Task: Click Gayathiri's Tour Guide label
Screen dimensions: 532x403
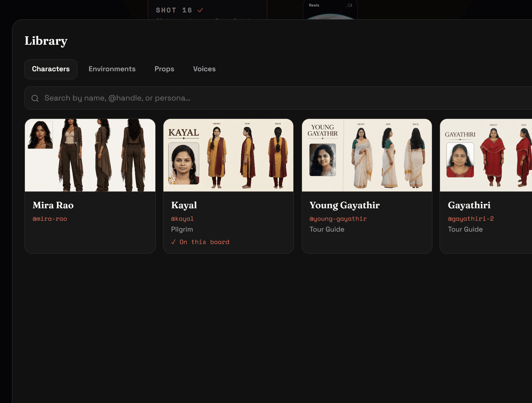Action: click(x=465, y=229)
